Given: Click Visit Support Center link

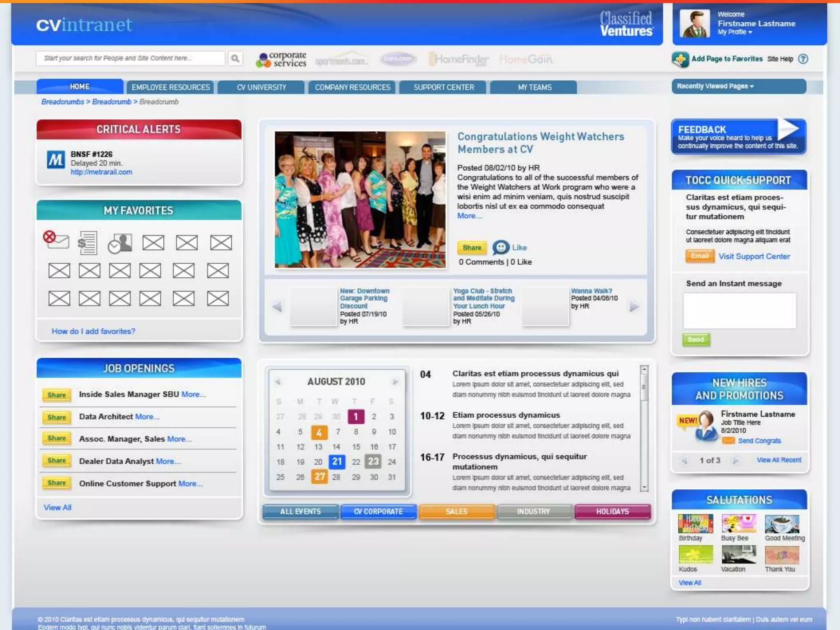Looking at the screenshot, I should 754,256.
